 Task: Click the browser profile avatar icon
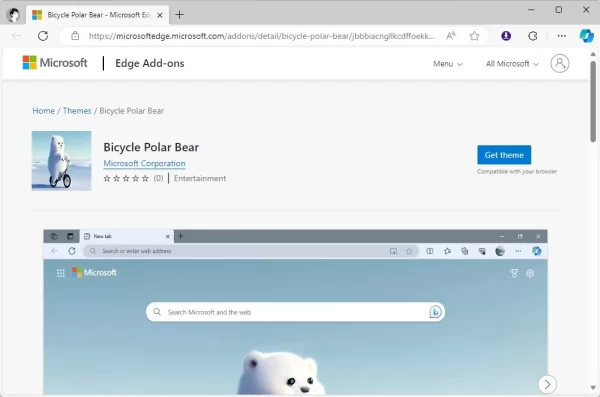tap(14, 15)
